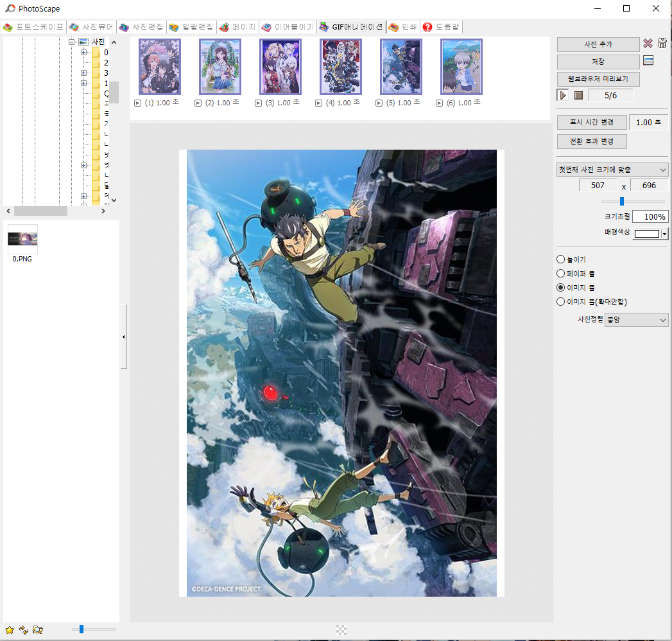Select the 사진 picture-library icon in tree

click(83, 42)
